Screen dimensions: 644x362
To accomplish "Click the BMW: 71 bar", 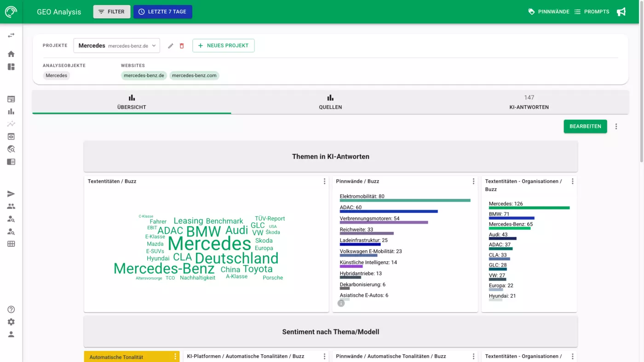I will 512,218.
